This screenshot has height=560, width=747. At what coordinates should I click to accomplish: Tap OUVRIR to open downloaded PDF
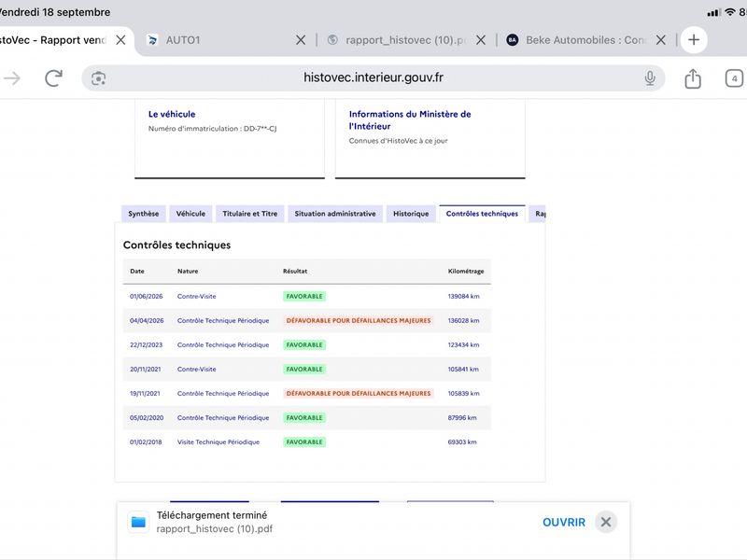(564, 523)
